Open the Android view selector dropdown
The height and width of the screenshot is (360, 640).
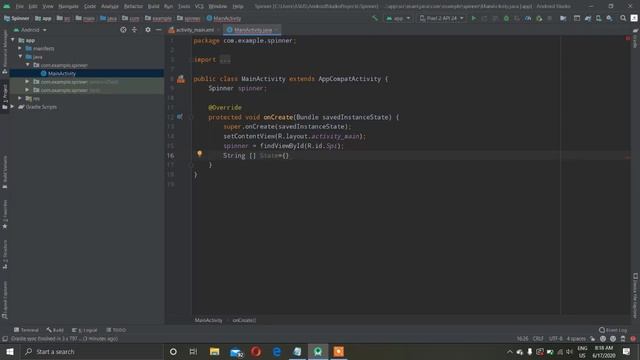tap(30, 30)
